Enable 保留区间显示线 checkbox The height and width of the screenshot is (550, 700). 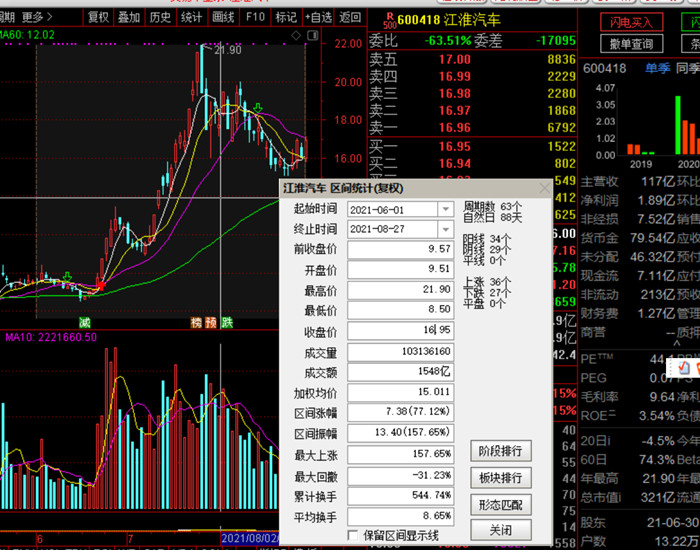coord(353,535)
